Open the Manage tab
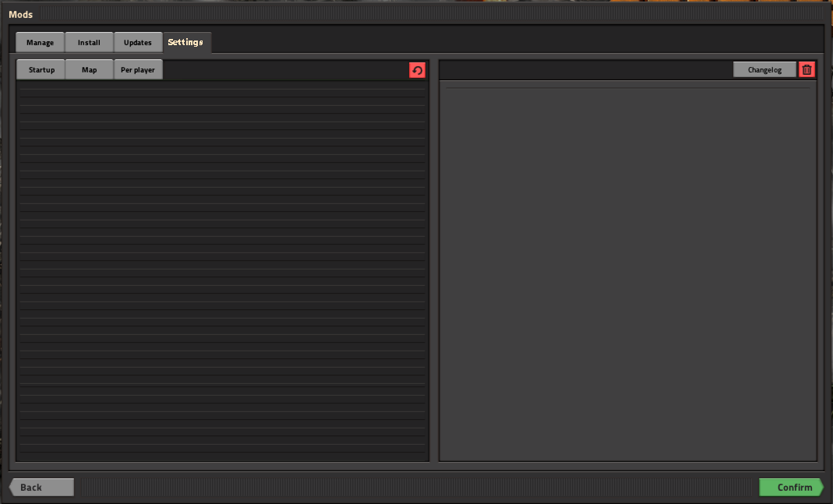This screenshot has width=833, height=504. 40,42
